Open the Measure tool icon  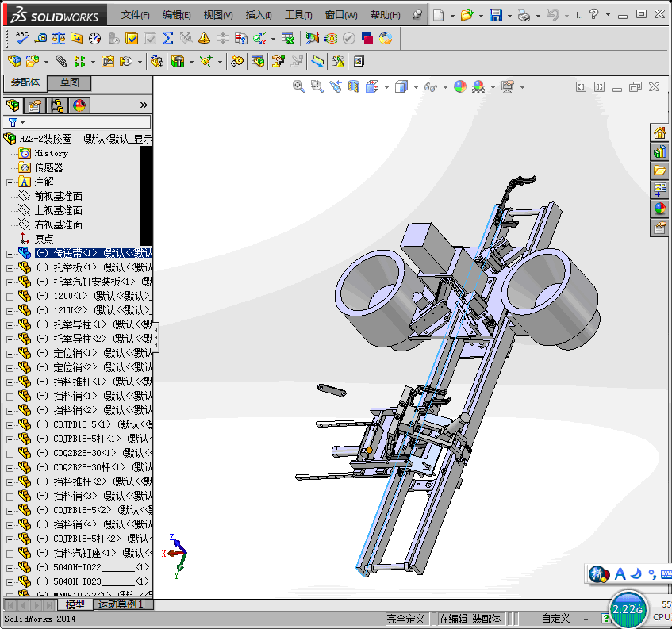point(40,38)
